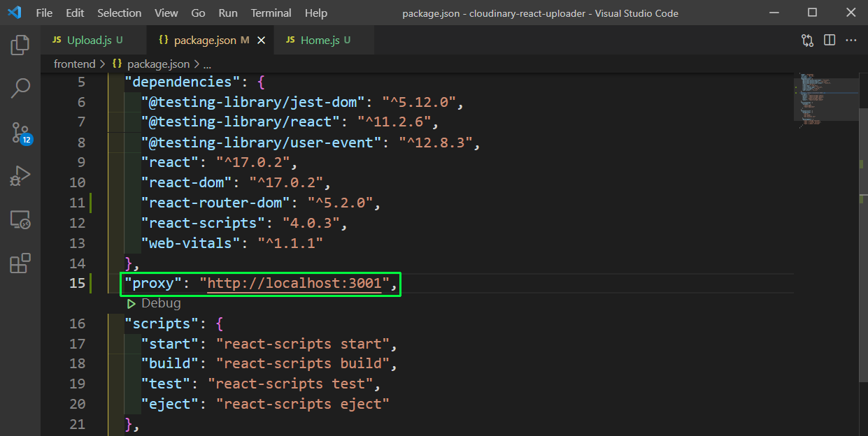Open the Run and Debug view
This screenshot has height=436, width=868.
click(x=20, y=175)
